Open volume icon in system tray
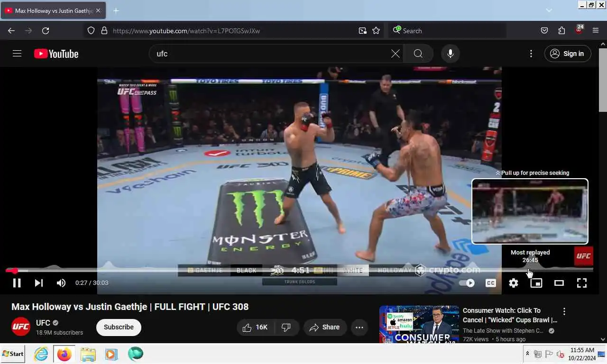607x364 pixels. coord(560,354)
